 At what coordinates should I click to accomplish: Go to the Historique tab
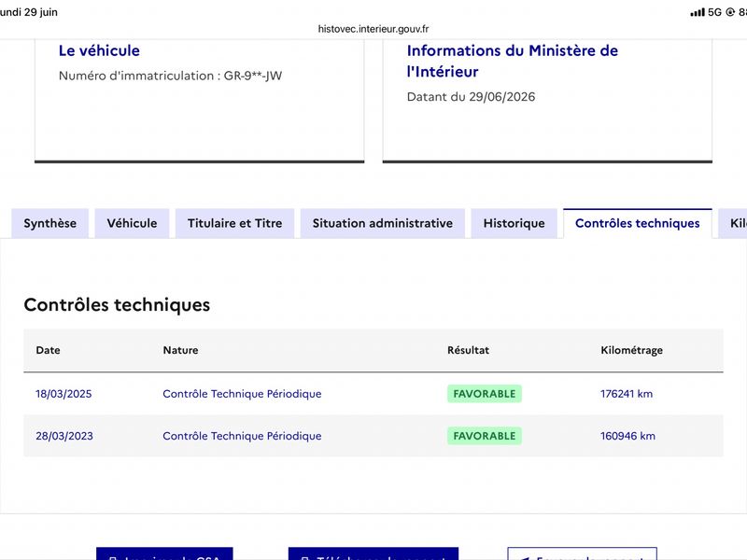click(x=514, y=223)
